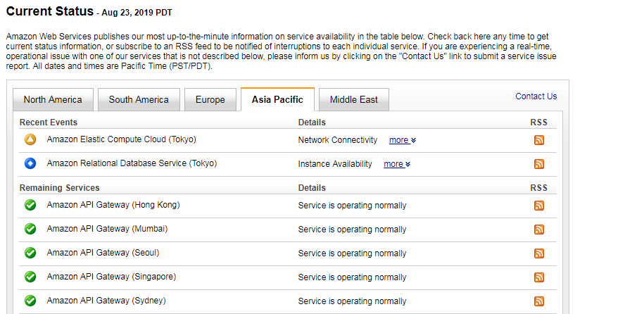This screenshot has height=314, width=644.
Task: Open RSS feed for Relational Database Service Tokyo
Action: [539, 164]
